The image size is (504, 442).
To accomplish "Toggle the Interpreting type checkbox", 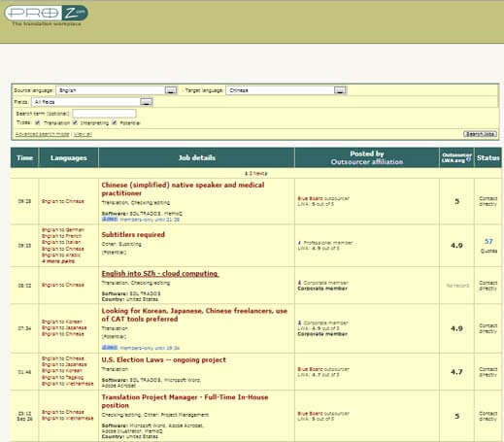I will coord(75,122).
